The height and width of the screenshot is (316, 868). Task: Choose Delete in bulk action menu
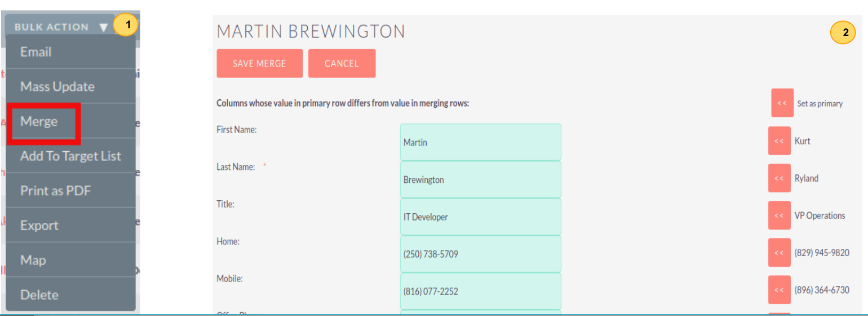(39, 295)
